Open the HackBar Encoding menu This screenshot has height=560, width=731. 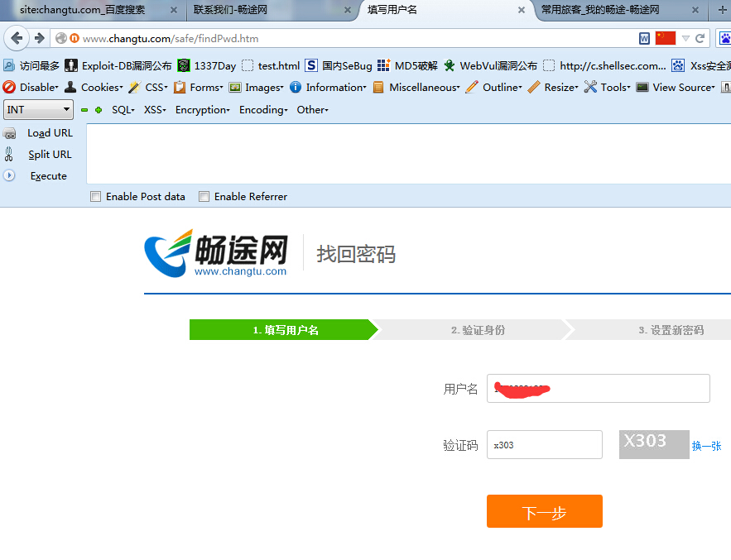tap(263, 110)
